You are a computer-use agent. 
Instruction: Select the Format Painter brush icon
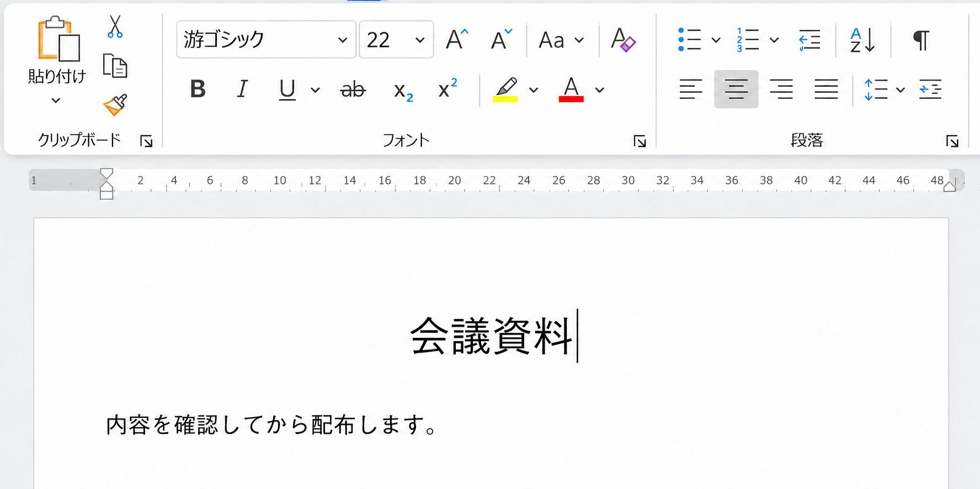pyautogui.click(x=115, y=105)
